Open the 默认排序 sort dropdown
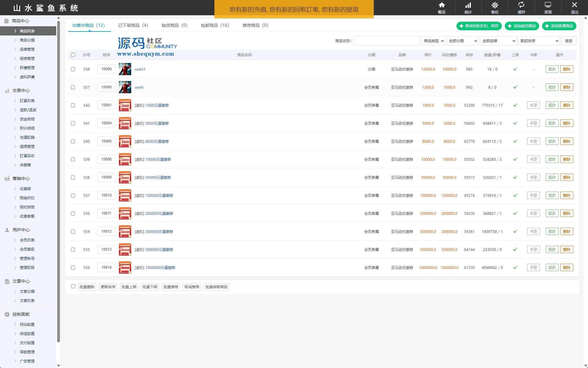 (539, 41)
